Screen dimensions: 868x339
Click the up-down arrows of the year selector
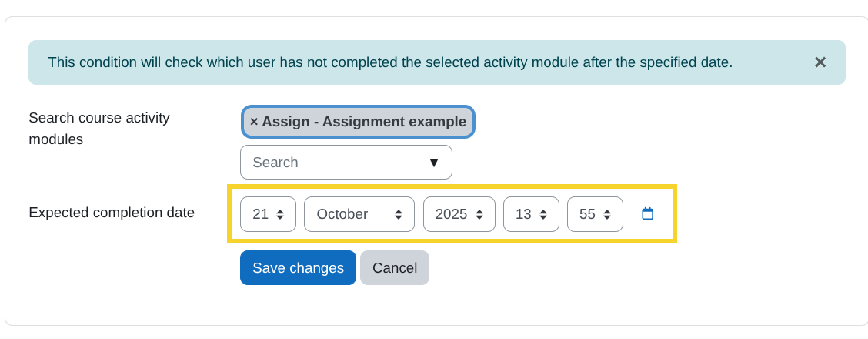coord(479,214)
